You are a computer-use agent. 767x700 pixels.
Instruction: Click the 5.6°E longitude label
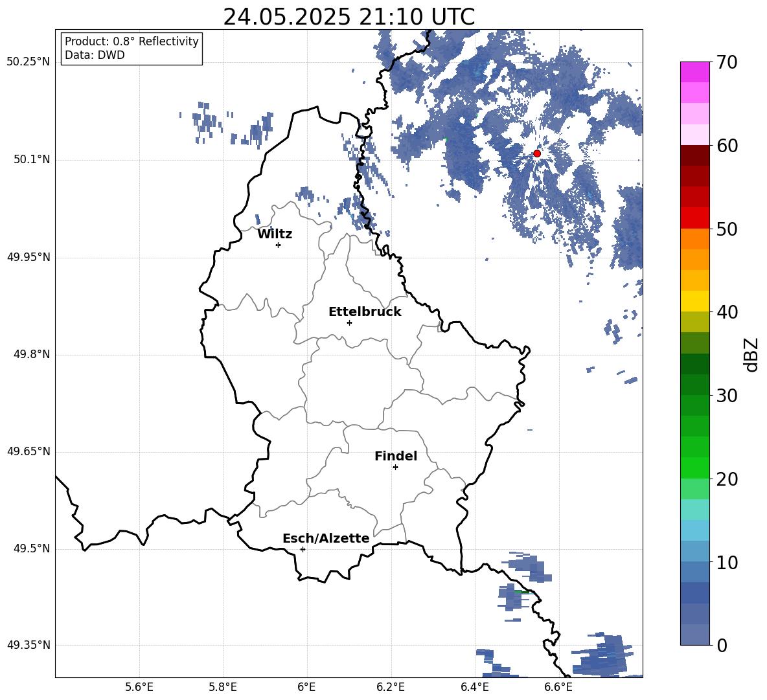click(x=139, y=687)
